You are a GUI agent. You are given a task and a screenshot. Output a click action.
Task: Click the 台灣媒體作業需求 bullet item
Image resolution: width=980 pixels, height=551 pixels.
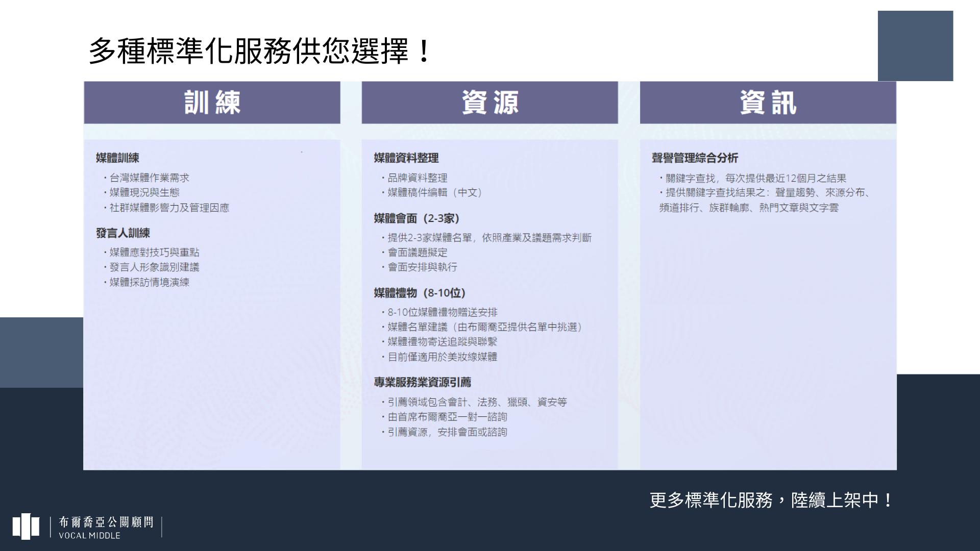149,178
